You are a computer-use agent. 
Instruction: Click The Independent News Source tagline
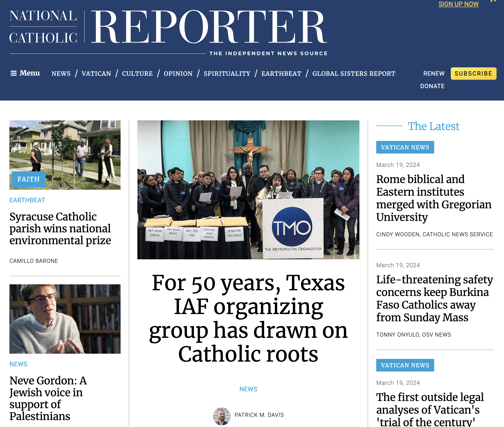pos(268,53)
